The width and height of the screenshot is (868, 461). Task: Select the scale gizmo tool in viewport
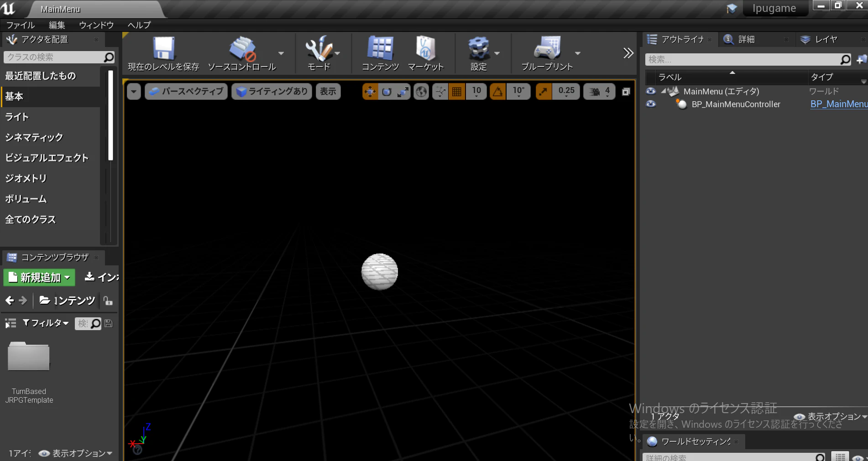point(403,92)
